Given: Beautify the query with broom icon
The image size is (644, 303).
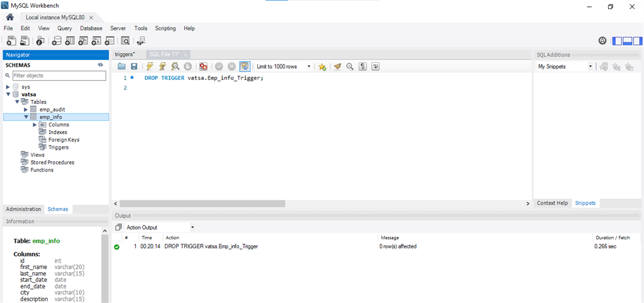Looking at the screenshot, I should pos(338,66).
